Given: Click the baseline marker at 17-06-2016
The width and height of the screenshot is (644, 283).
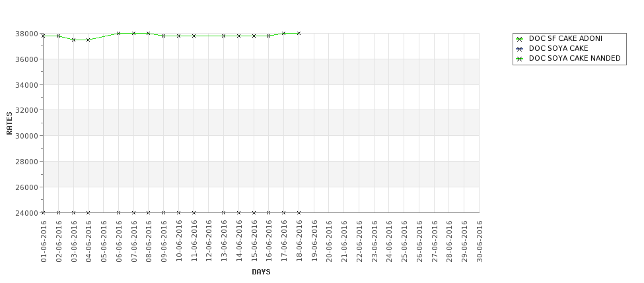Looking at the screenshot, I should tap(283, 212).
